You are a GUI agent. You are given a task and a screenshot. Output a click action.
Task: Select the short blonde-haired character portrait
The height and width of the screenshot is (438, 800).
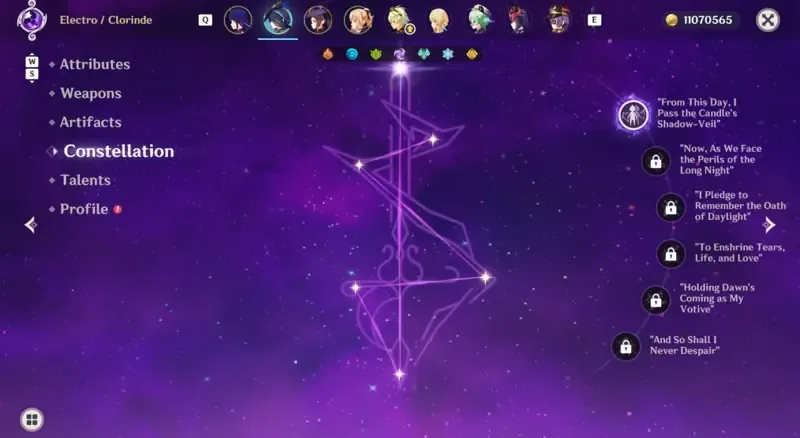(439, 20)
